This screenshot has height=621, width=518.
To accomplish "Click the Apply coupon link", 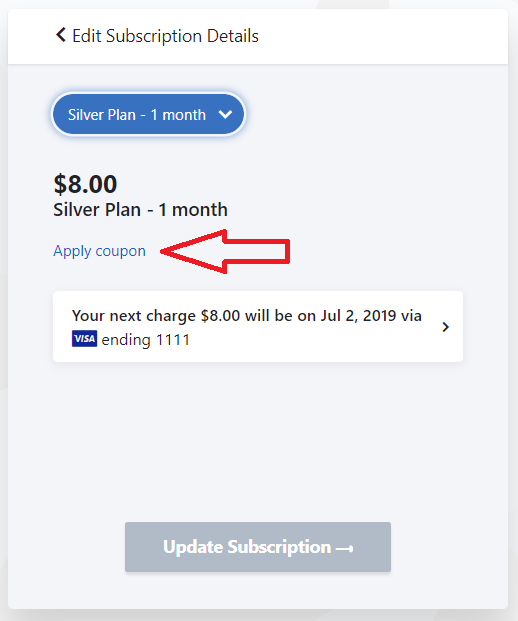I will coord(99,251).
